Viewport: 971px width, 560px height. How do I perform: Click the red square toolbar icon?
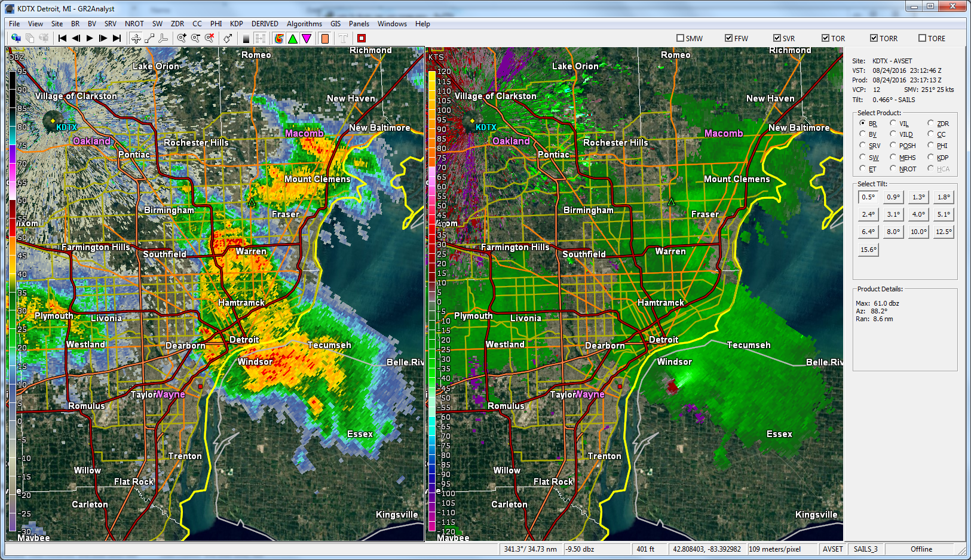tap(362, 38)
